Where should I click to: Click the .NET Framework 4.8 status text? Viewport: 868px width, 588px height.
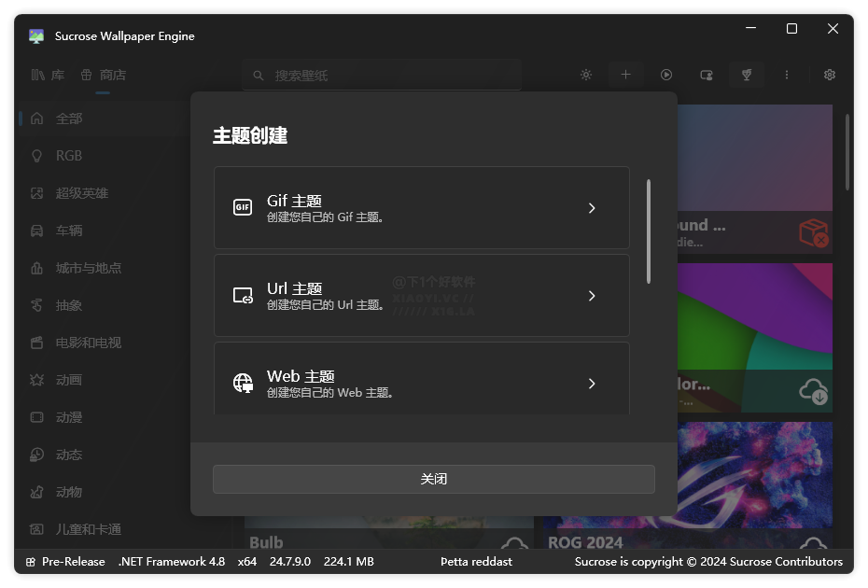point(172,562)
